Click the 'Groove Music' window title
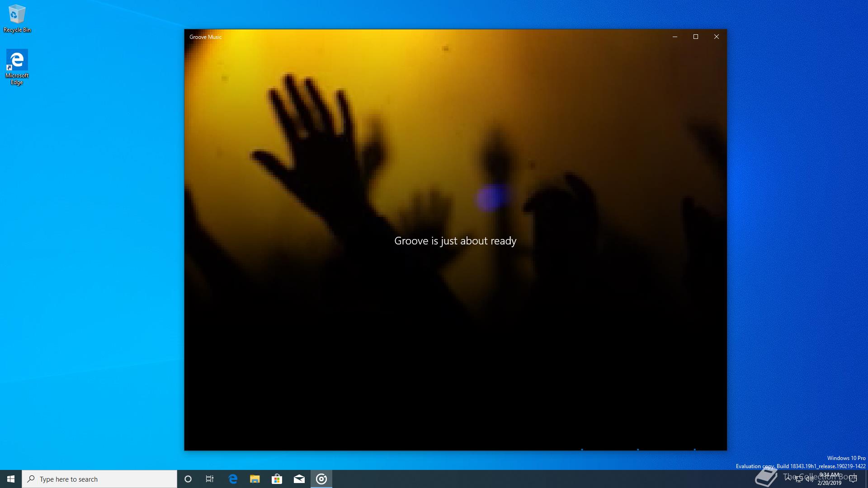This screenshot has height=488, width=868. 206,37
